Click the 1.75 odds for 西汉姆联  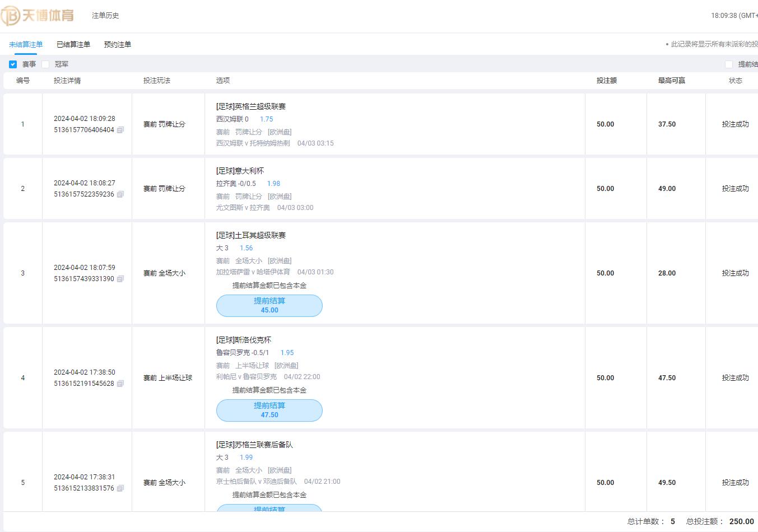pyautogui.click(x=266, y=119)
